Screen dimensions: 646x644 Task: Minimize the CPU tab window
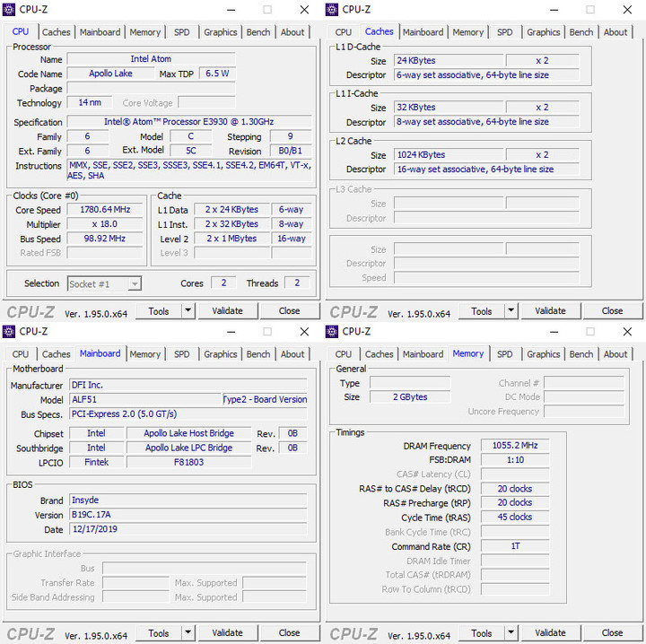231,10
